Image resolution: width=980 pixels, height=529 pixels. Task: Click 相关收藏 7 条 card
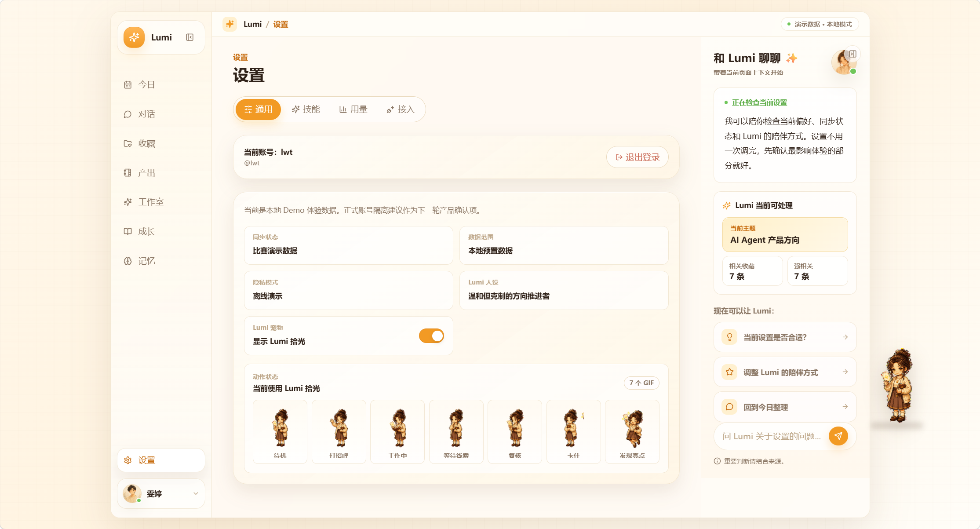click(x=752, y=271)
